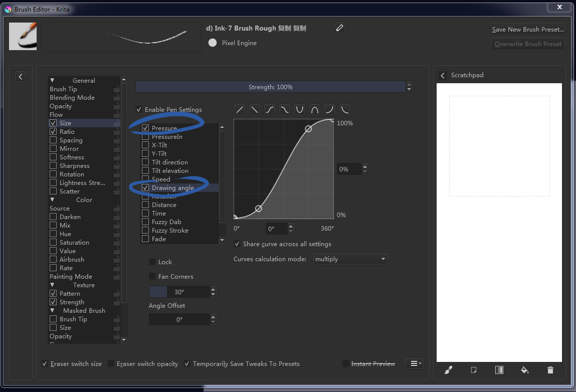Image resolution: width=576 pixels, height=392 pixels.
Task: Apply the S-shaped curve preset
Action: click(x=270, y=110)
